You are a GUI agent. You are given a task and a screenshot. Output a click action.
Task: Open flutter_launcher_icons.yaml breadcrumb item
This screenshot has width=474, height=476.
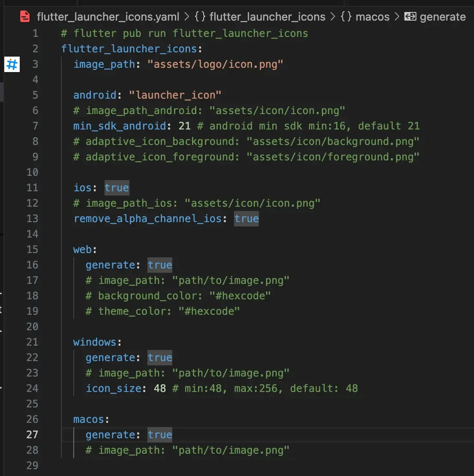(x=108, y=17)
